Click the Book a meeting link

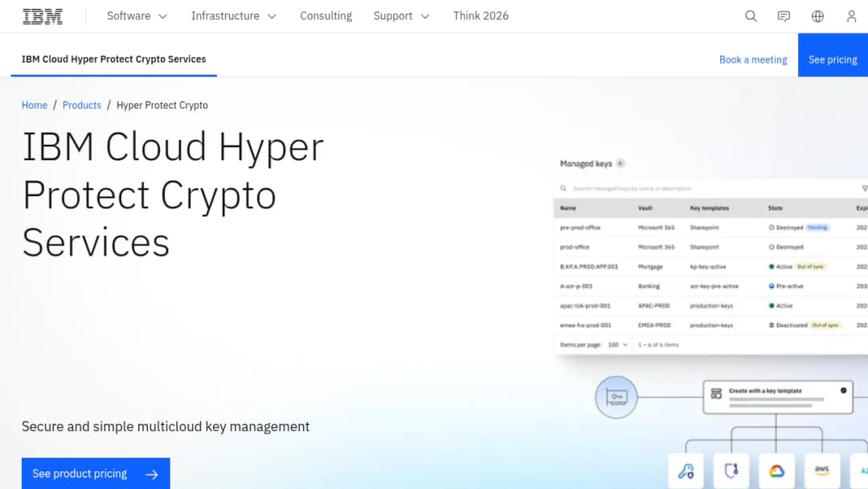753,60
